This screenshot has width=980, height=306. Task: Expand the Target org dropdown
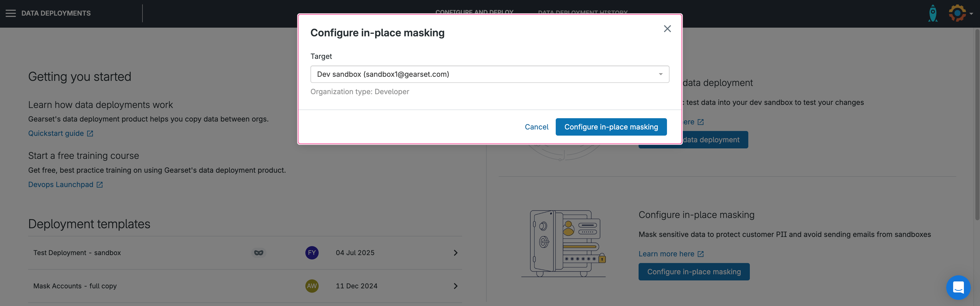[x=490, y=74]
